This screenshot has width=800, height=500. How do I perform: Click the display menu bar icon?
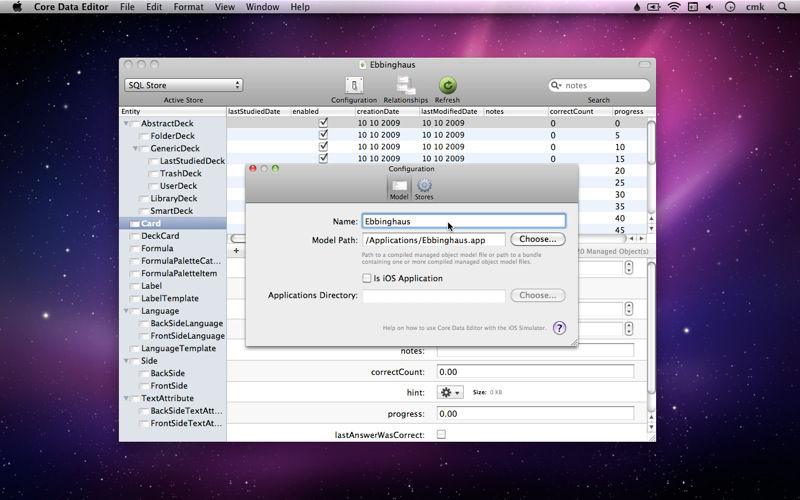pyautogui.click(x=692, y=7)
